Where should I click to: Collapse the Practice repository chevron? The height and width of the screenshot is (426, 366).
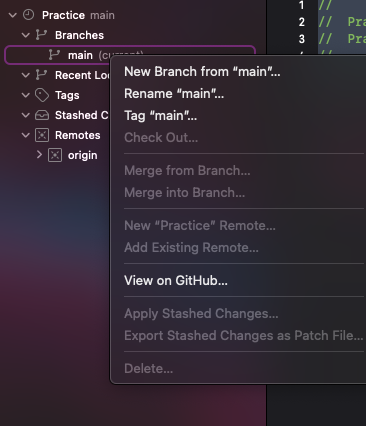point(13,15)
